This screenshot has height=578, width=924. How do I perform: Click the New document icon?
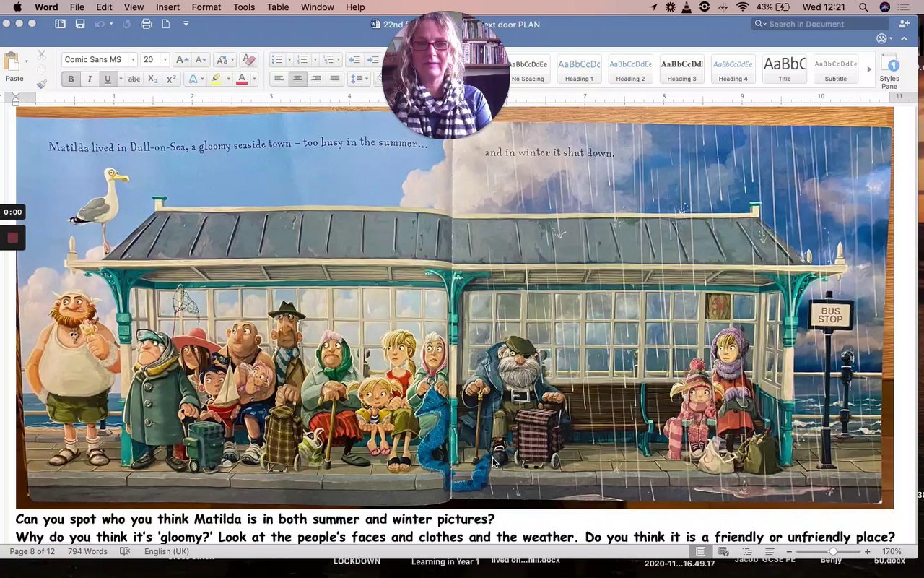(x=166, y=24)
